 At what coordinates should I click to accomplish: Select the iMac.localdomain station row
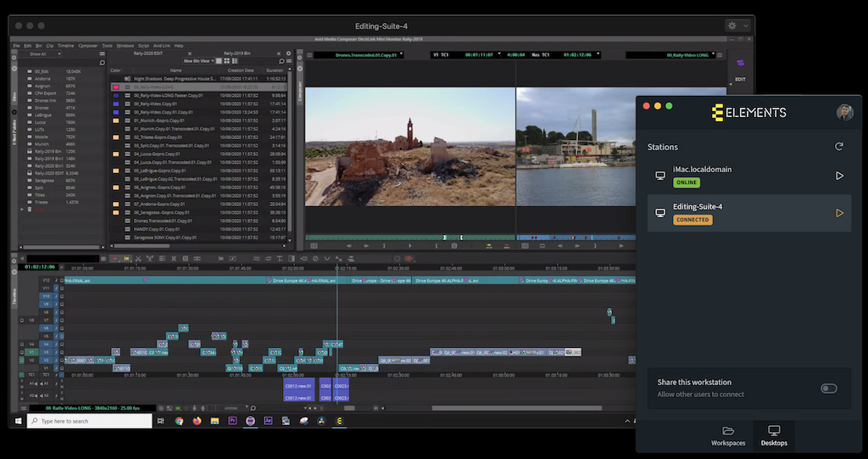[x=749, y=176]
